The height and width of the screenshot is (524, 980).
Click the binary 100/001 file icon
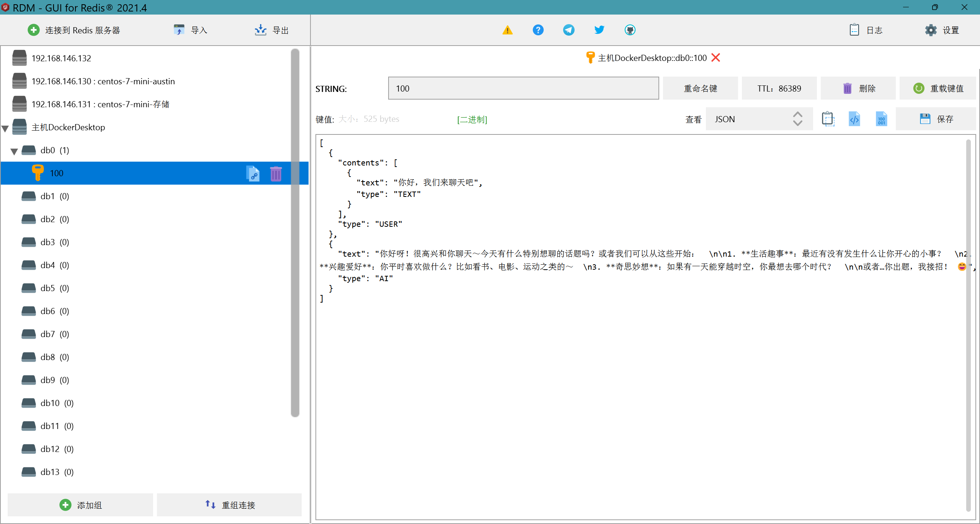(881, 119)
